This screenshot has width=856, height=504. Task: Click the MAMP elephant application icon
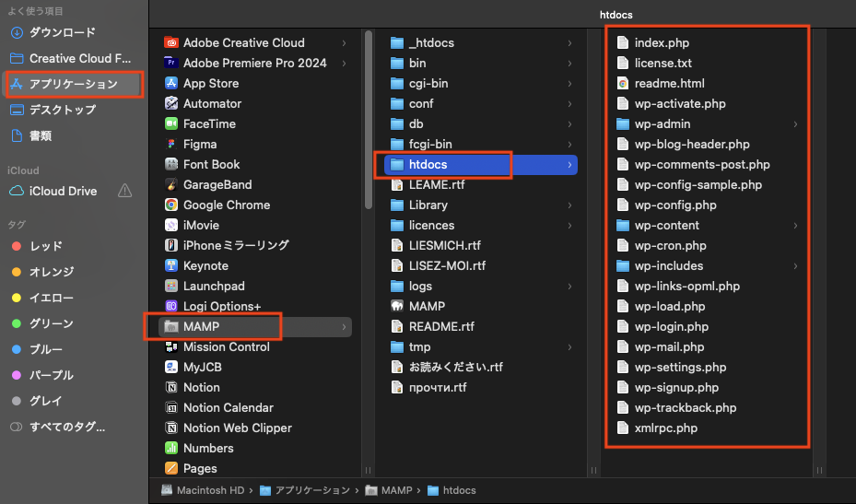pos(397,306)
